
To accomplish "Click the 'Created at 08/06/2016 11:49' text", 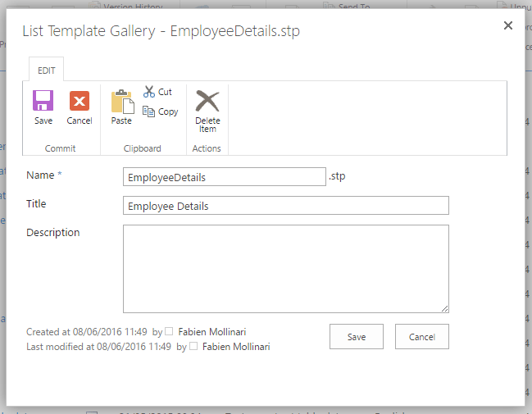I will [x=87, y=331].
